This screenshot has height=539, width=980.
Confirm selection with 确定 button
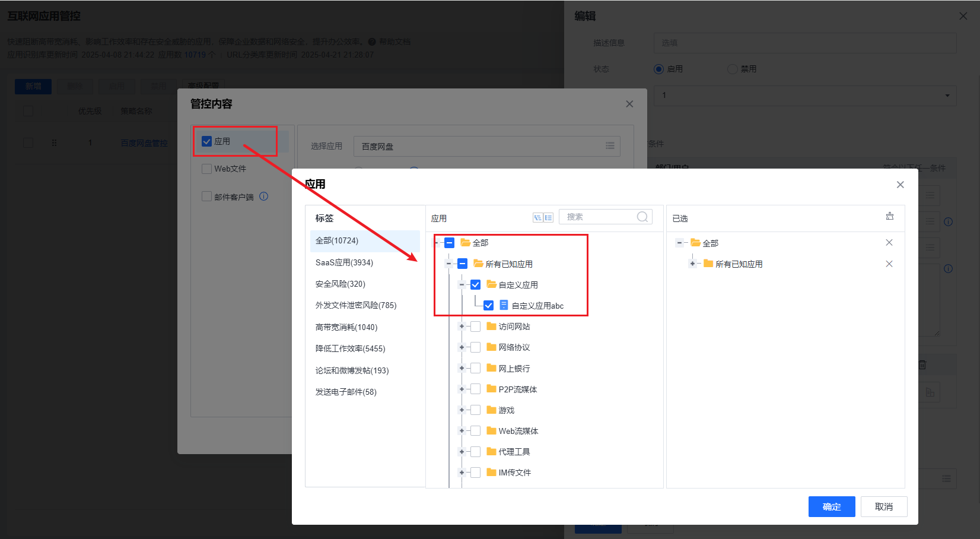831,507
